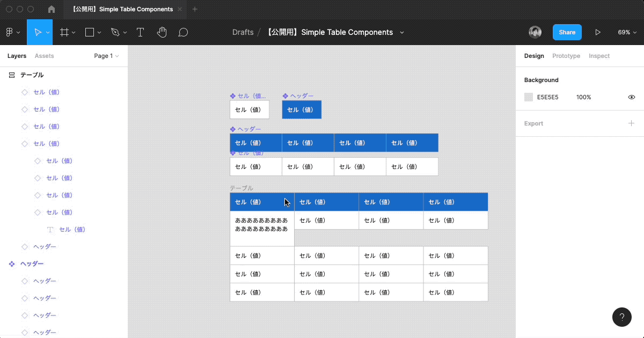Image resolution: width=644 pixels, height=338 pixels.
Task: Open the Figma main menu icon
Action: click(10, 32)
